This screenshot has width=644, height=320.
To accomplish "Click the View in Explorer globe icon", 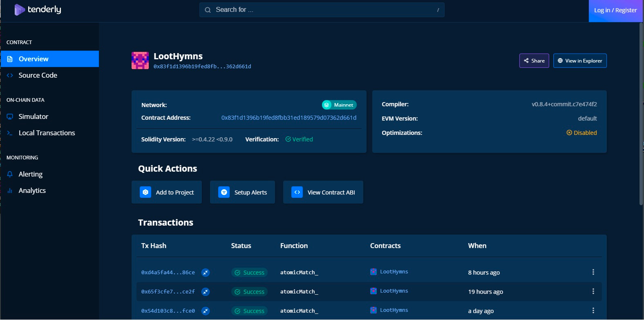I will (560, 60).
